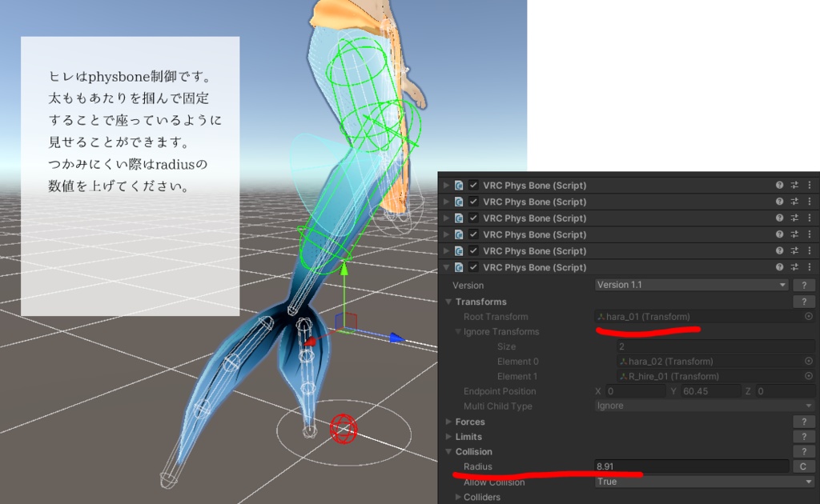Collapse the Ignore Transforms list
The height and width of the screenshot is (504, 820).
pyautogui.click(x=457, y=332)
